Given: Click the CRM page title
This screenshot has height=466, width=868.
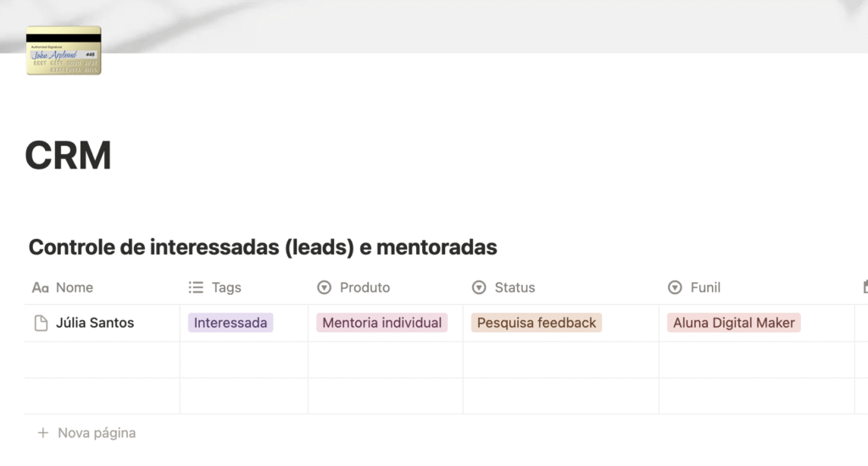Looking at the screenshot, I should click(x=69, y=156).
